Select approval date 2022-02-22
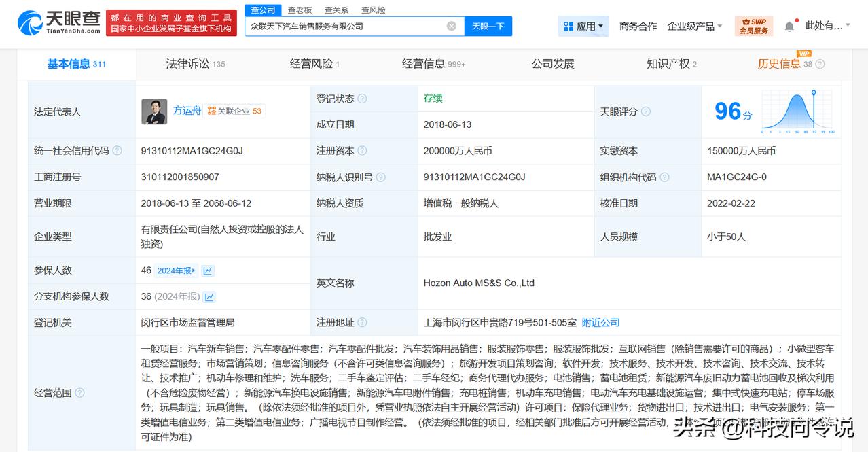868x452 pixels. 731,203
